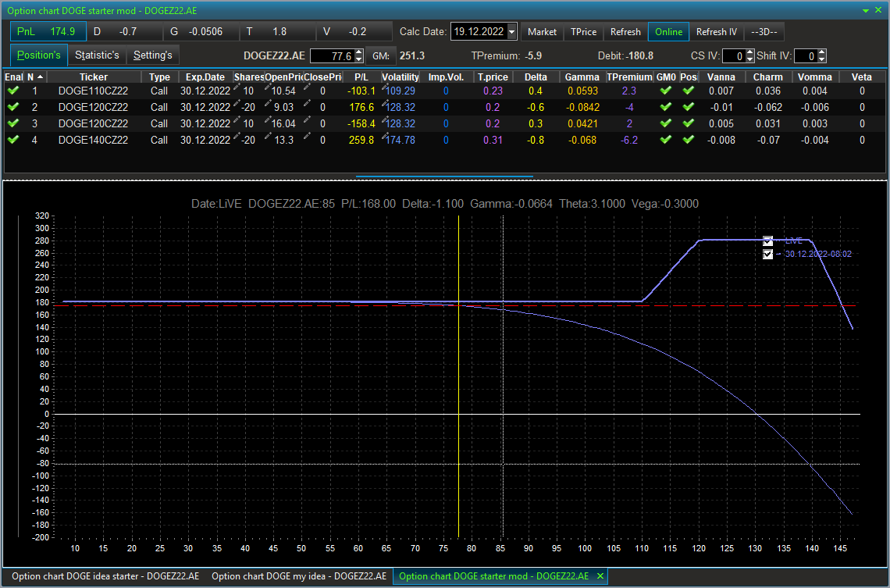The width and height of the screenshot is (890, 588).
Task: Open the --3D-- view button
Action: 764,32
